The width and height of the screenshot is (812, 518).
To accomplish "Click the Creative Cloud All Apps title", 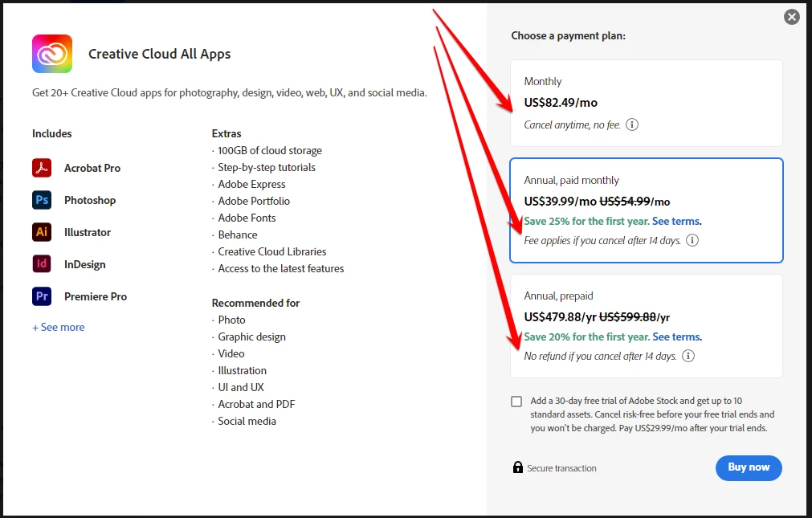I will (x=160, y=55).
